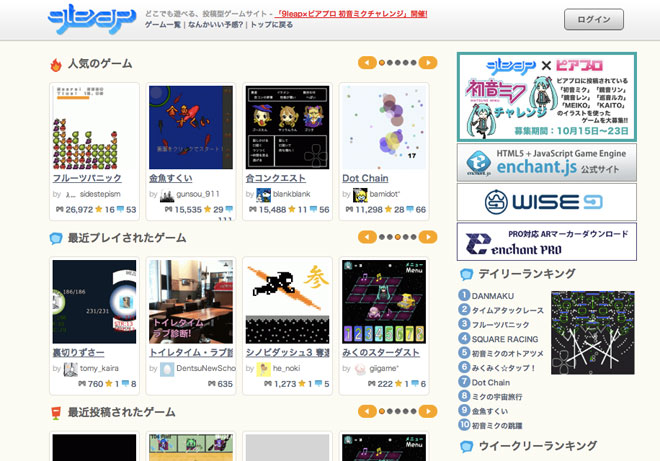660x461 pixels.
Task: Select last page dot in 人気のゲーム carousel
Action: [414, 63]
